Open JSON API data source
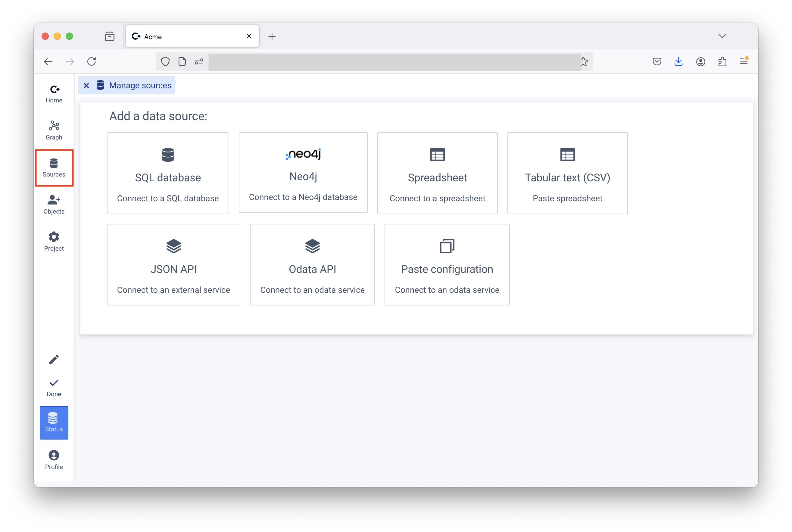This screenshot has width=792, height=532. coord(172,264)
